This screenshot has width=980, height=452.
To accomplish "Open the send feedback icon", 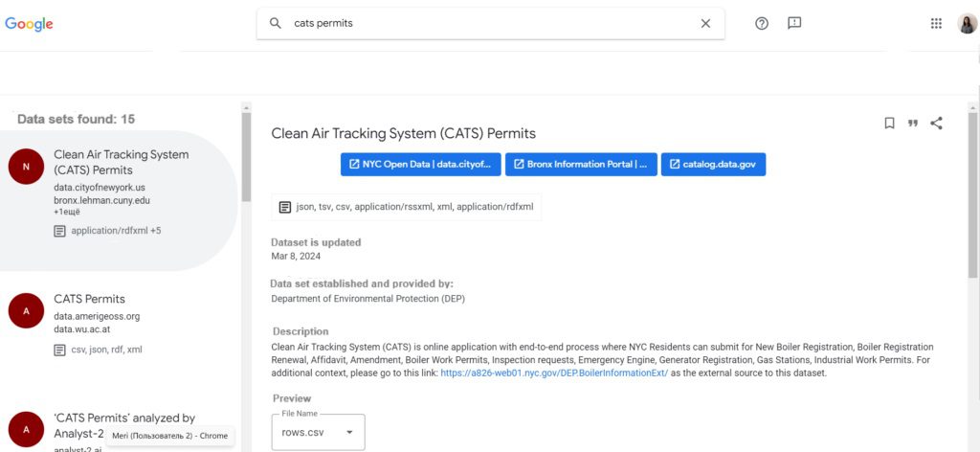I will click(794, 23).
